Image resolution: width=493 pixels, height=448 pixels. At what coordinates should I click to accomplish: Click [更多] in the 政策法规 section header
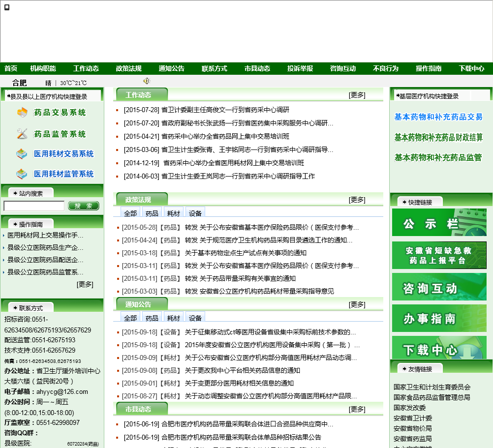(x=357, y=200)
